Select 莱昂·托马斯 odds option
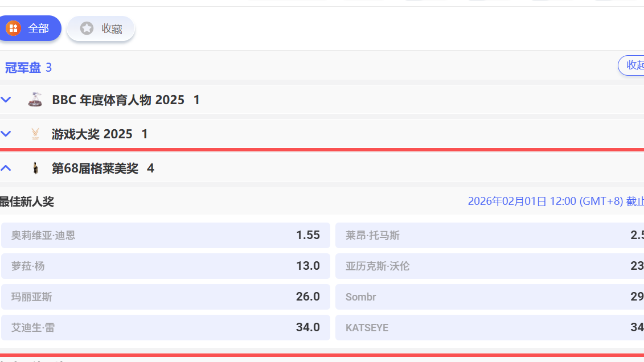The width and height of the screenshot is (644, 362). click(x=490, y=235)
